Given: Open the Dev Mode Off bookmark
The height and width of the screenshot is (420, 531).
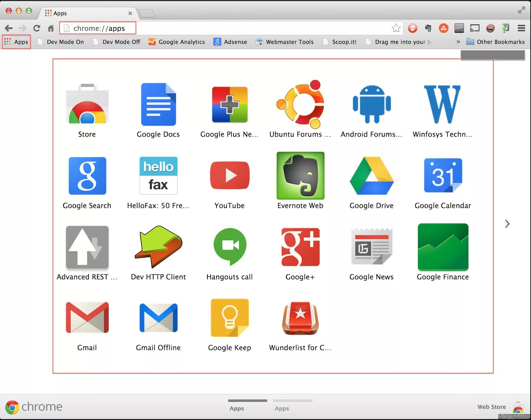Looking at the screenshot, I should click(x=116, y=42).
